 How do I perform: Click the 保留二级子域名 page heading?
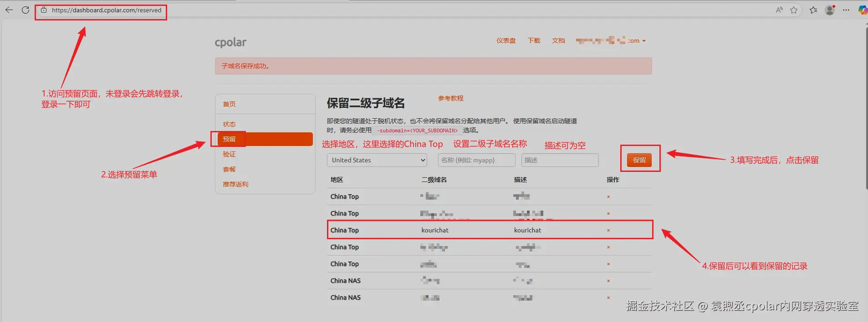coord(366,103)
